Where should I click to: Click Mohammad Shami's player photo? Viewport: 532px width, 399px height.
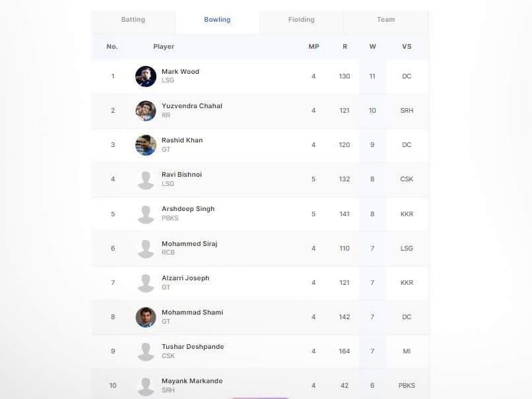tap(146, 317)
